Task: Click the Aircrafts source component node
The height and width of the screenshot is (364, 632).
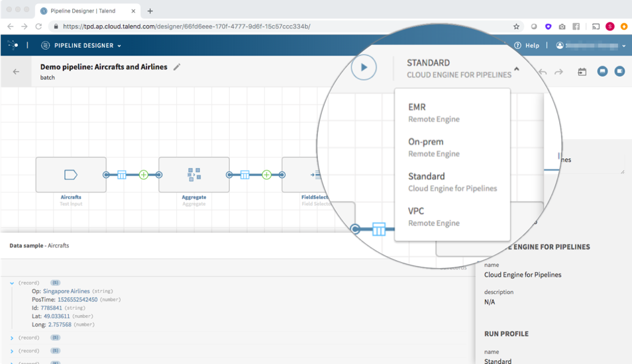Action: point(71,175)
